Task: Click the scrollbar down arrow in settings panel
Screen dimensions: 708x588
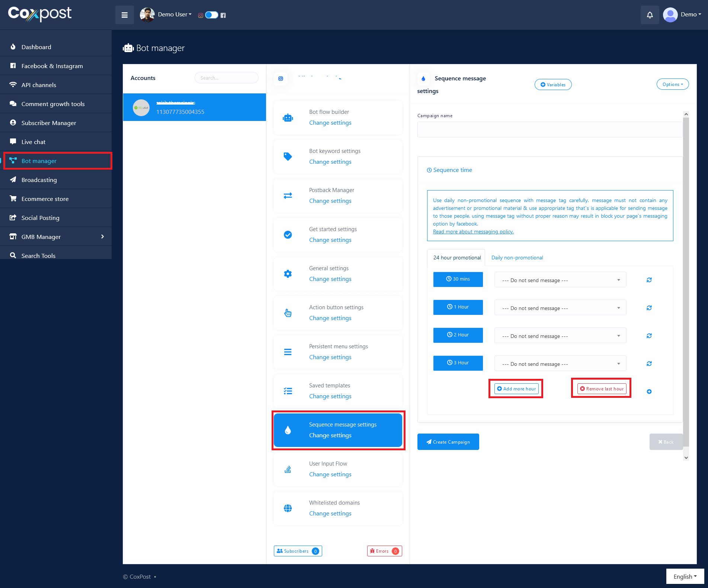Action: pos(686,458)
